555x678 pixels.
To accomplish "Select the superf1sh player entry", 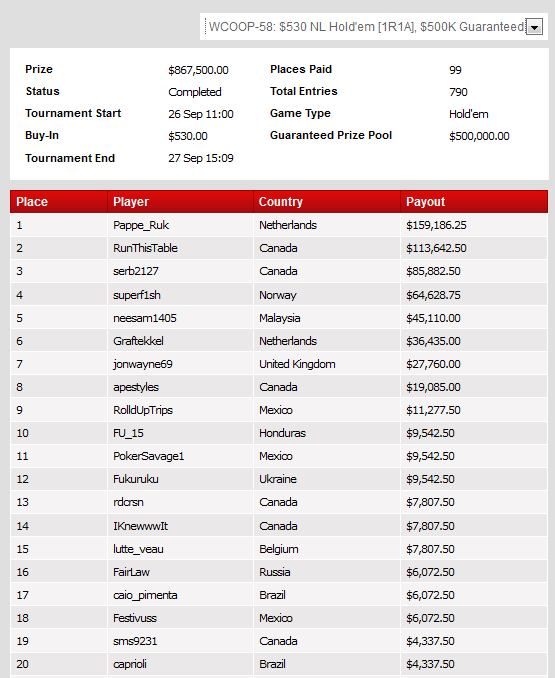I will (137, 295).
